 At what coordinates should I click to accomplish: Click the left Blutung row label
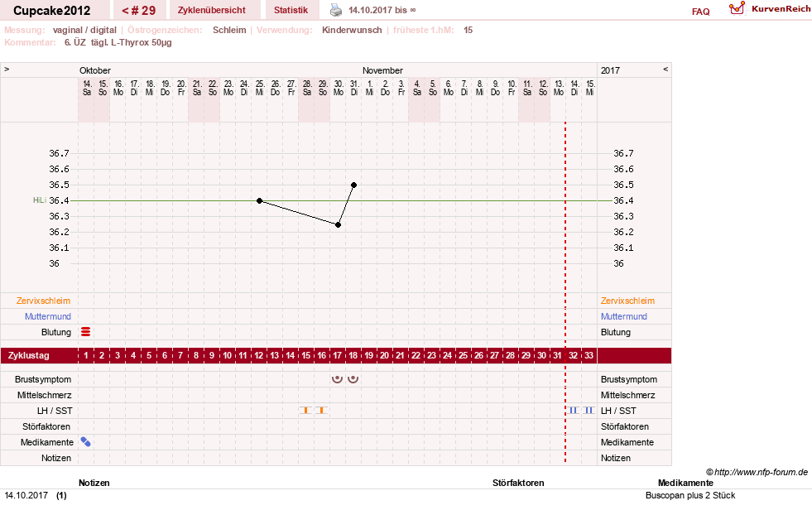[56, 332]
